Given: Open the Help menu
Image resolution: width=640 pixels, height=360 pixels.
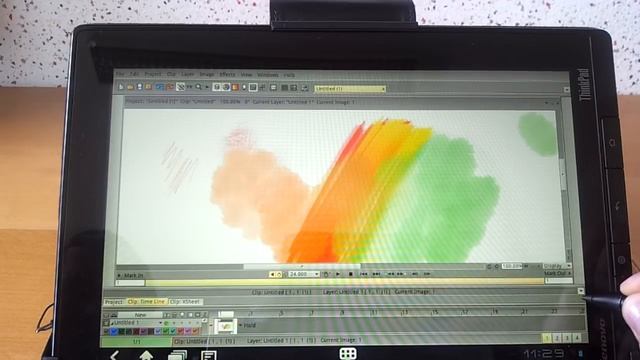Looking at the screenshot, I should [x=289, y=75].
